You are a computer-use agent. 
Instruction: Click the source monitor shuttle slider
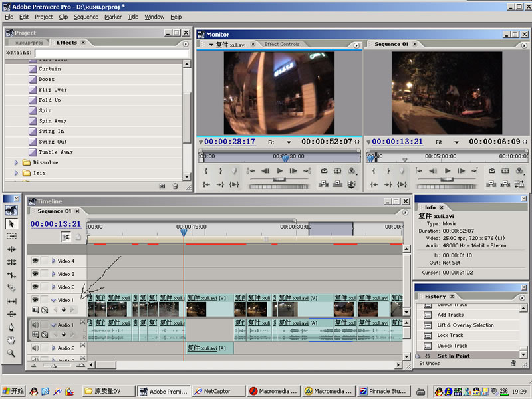pos(279,179)
